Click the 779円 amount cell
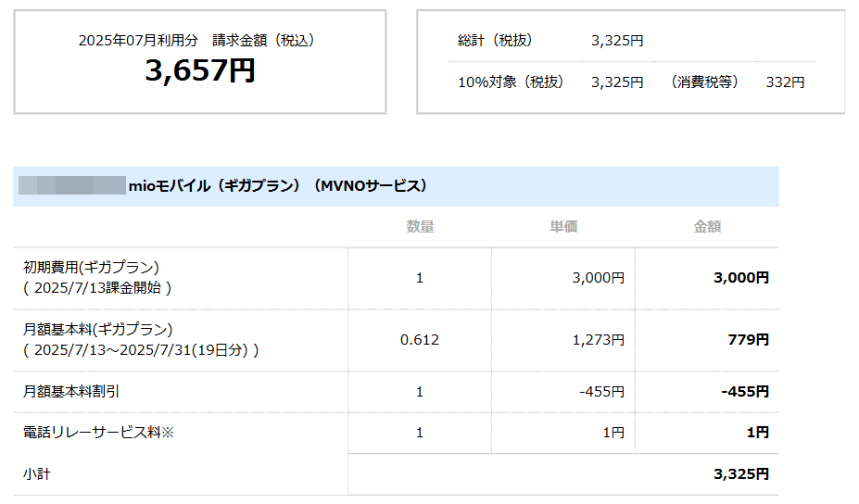The height and width of the screenshot is (504, 859). click(x=749, y=339)
